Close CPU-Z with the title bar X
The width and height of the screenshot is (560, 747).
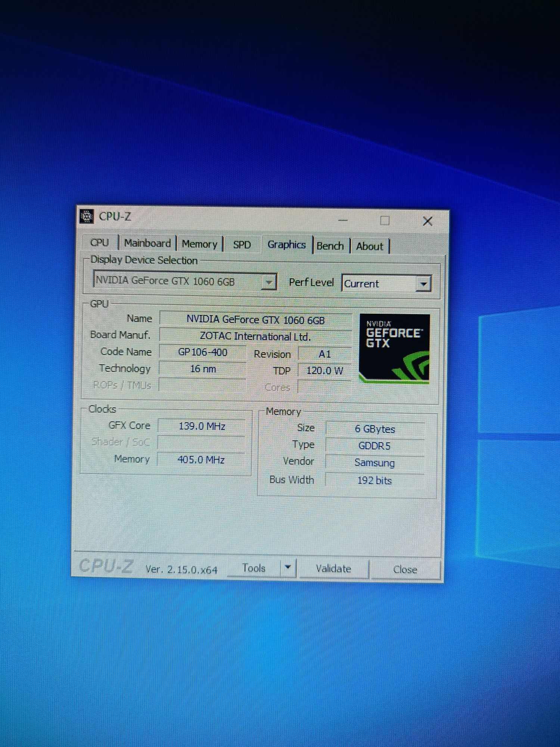click(427, 221)
